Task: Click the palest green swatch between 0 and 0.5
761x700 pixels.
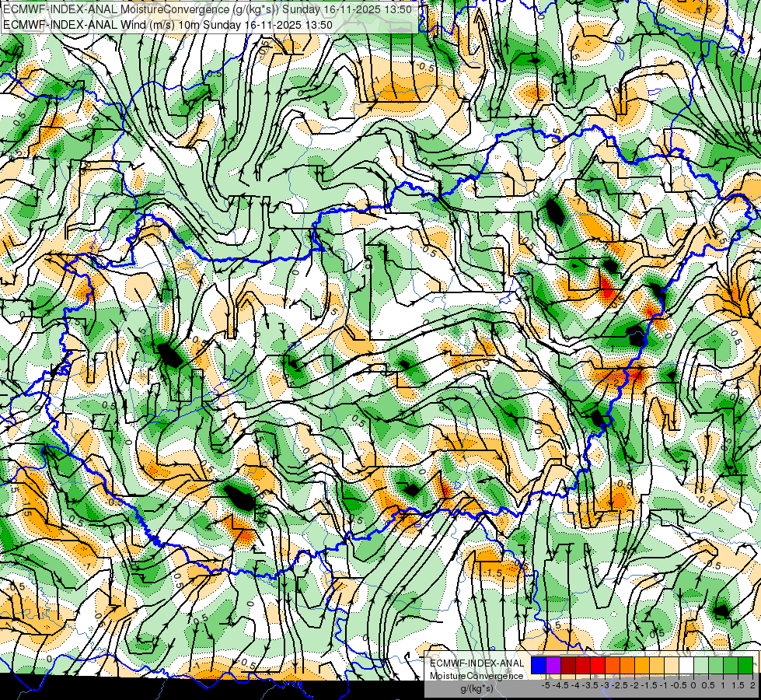Action: coord(701,665)
